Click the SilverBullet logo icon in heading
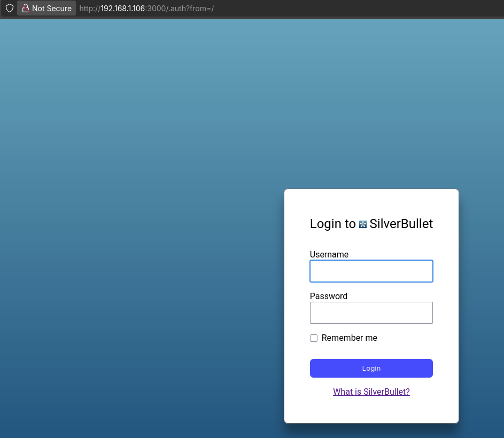Screen dimensions: 504x438 [363, 224]
